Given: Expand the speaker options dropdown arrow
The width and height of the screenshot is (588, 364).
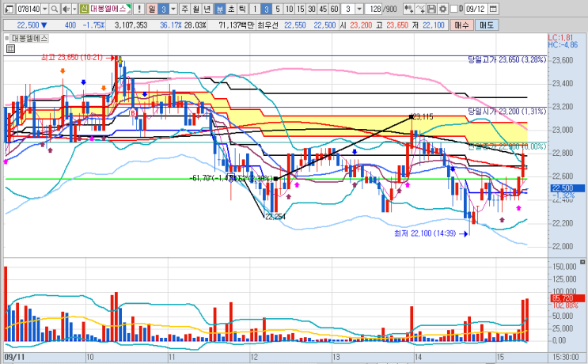Looking at the screenshot, I should [74, 9].
